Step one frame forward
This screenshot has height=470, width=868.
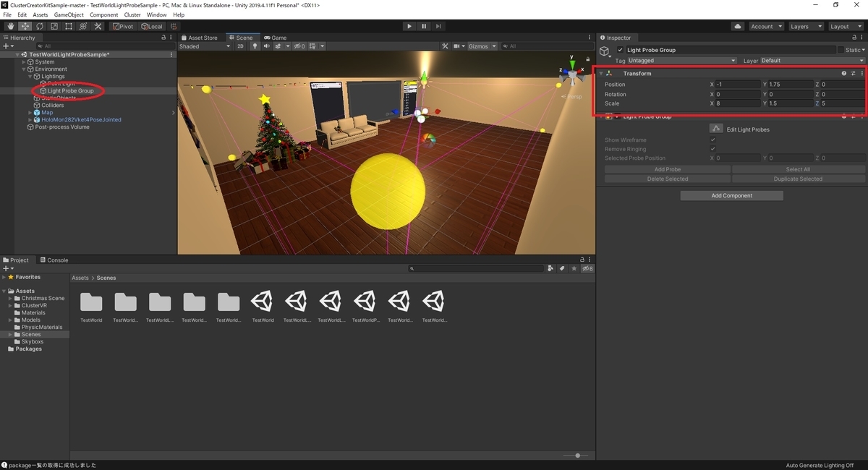coord(438,26)
